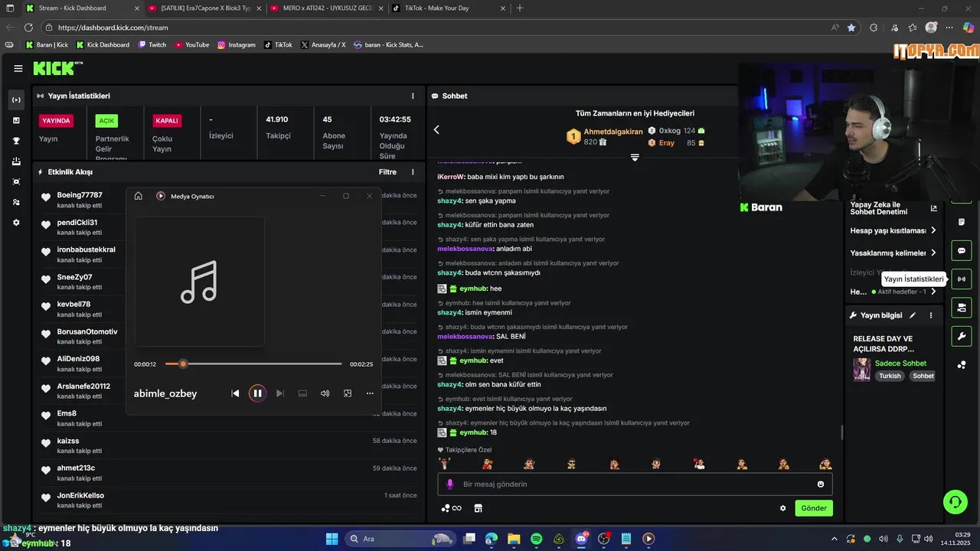Click the message input field
The height and width of the screenshot is (551, 980).
click(x=635, y=484)
